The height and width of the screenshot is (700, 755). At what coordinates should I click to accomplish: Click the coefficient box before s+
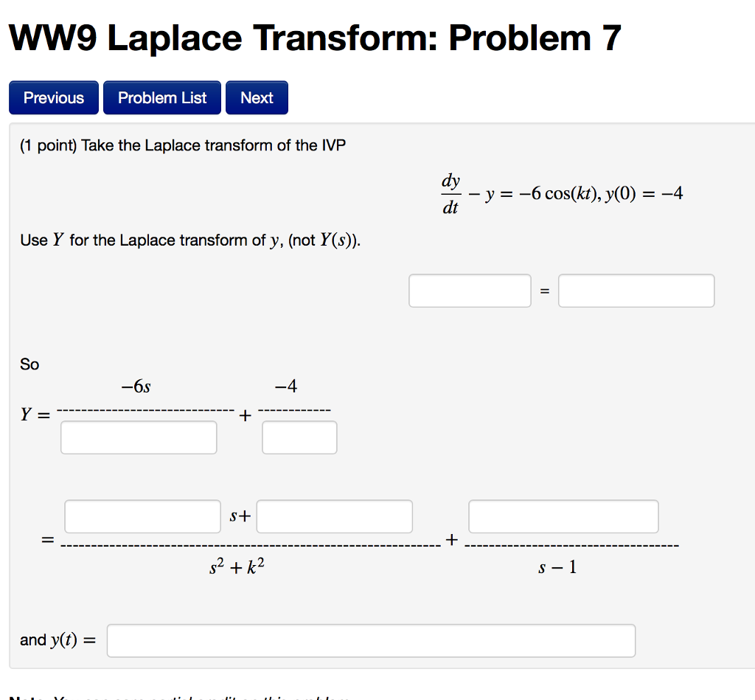point(142,516)
